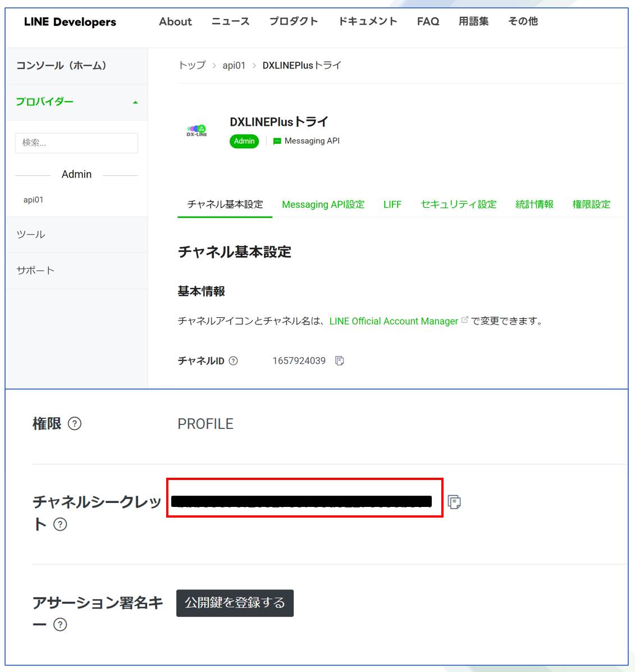Select the セキュリティ設定 tab

(458, 204)
